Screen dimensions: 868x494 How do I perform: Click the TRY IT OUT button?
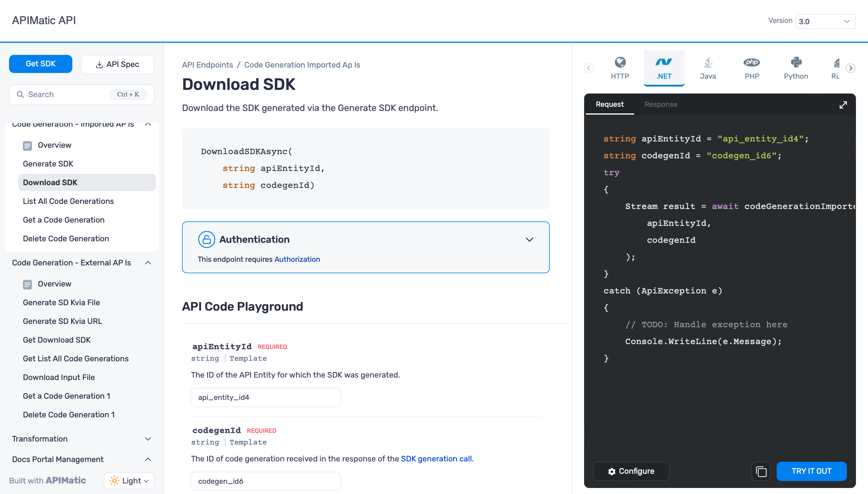[x=811, y=471]
